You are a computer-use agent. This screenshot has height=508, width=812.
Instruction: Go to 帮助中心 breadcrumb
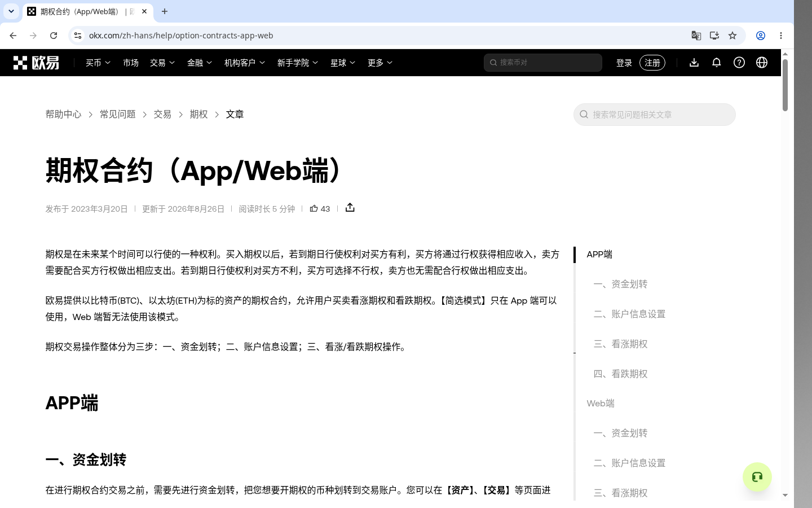click(x=63, y=115)
